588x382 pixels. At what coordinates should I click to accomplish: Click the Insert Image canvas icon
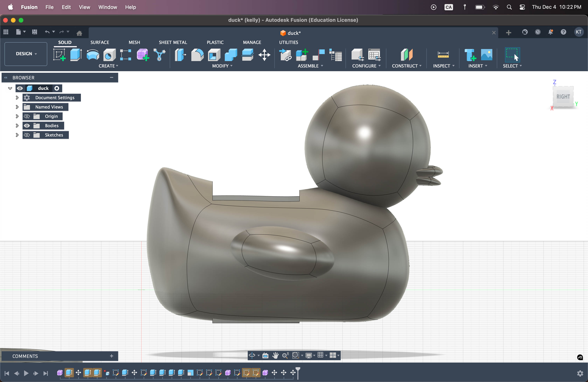pyautogui.click(x=486, y=55)
